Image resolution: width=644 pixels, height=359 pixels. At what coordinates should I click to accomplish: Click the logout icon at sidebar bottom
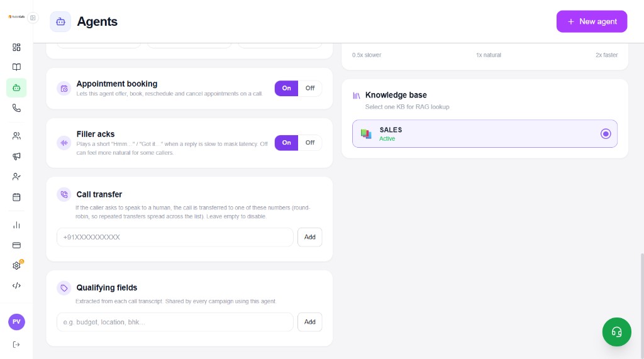point(16,345)
